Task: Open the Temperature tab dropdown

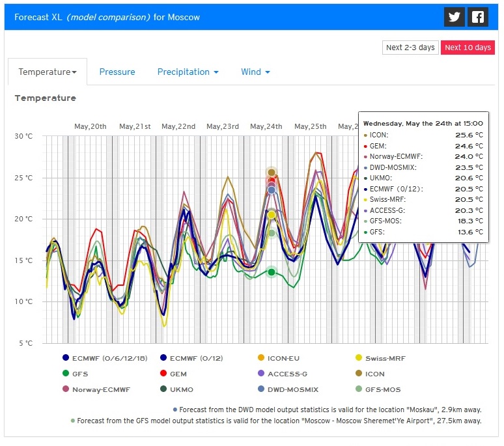Action: (x=48, y=72)
